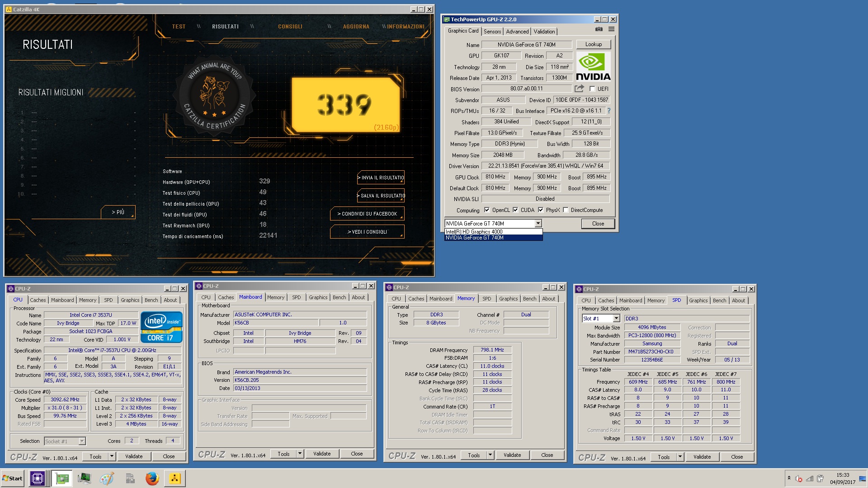This screenshot has width=868, height=488.
Task: Open Catzilla from the taskbar
Action: pos(175,479)
